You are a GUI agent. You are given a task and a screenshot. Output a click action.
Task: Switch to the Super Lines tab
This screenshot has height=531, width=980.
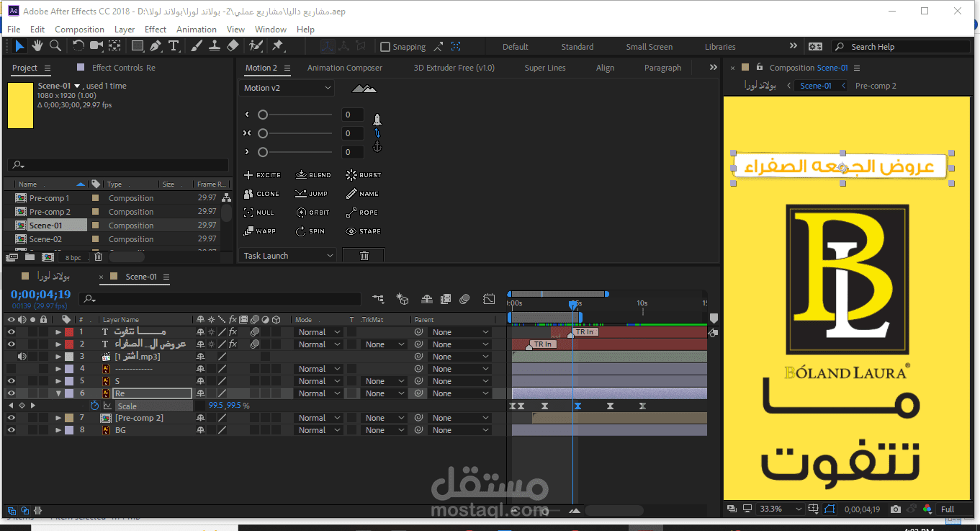click(x=545, y=68)
